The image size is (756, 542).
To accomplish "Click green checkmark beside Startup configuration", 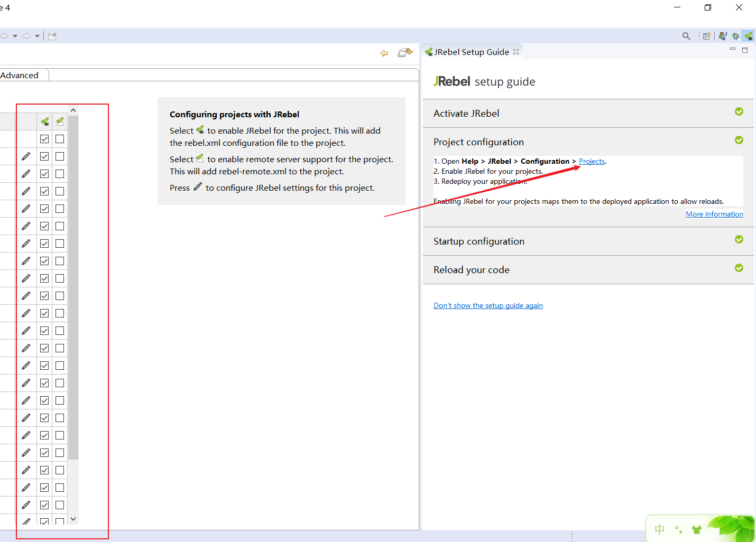I will click(x=739, y=239).
